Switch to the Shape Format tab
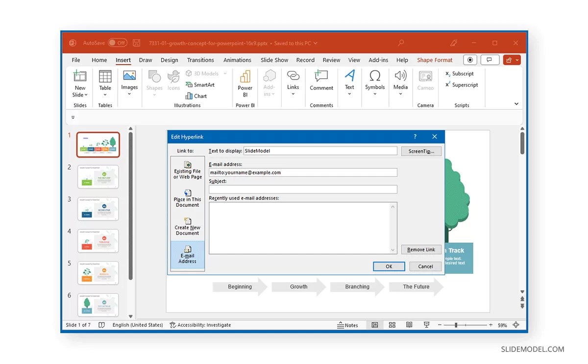The height and width of the screenshot is (364, 588). [435, 60]
